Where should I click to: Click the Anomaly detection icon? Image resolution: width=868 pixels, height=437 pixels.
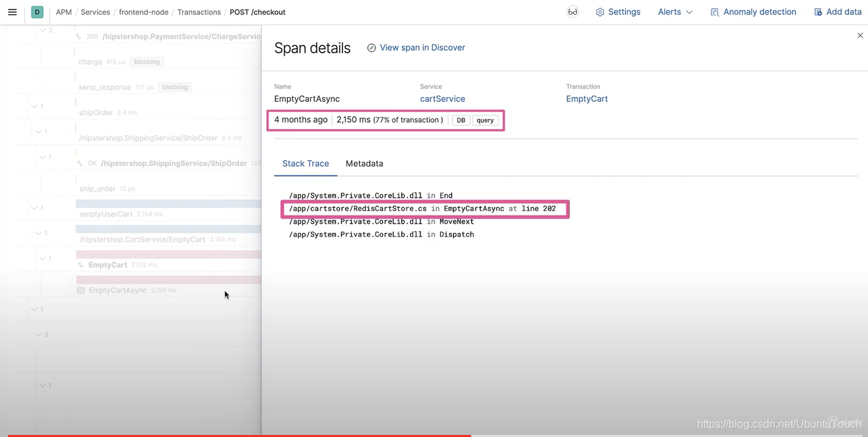click(x=714, y=12)
